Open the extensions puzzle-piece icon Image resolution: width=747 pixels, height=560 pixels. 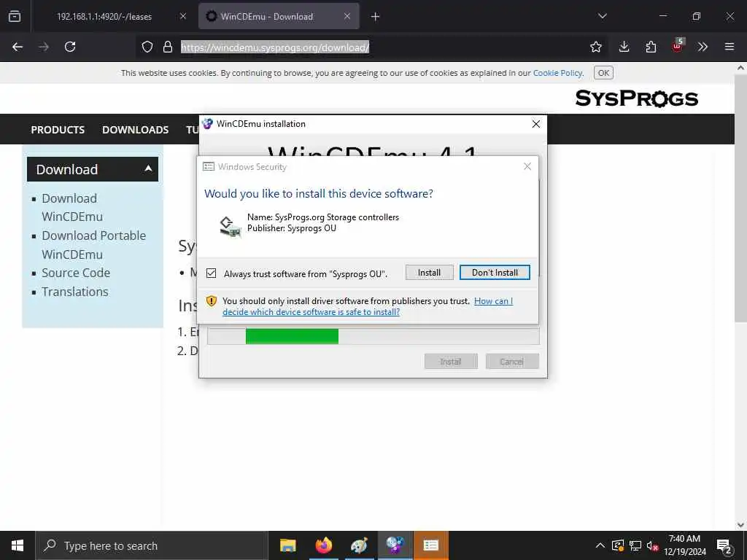click(651, 47)
